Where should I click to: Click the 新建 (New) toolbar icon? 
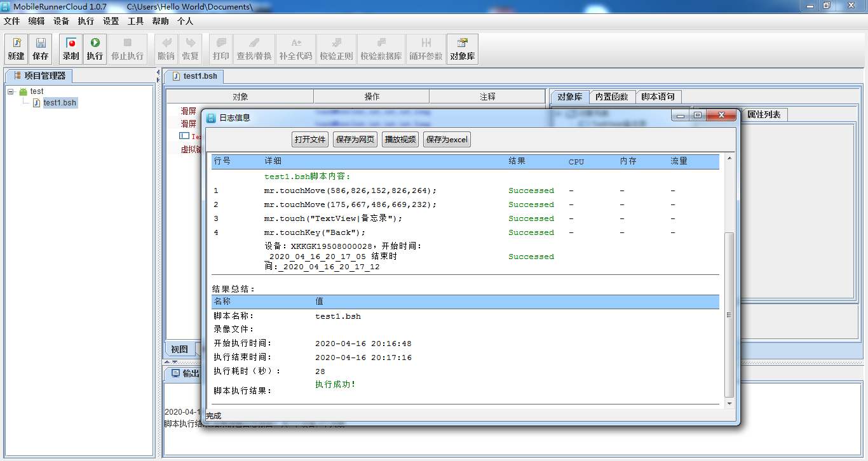15,49
